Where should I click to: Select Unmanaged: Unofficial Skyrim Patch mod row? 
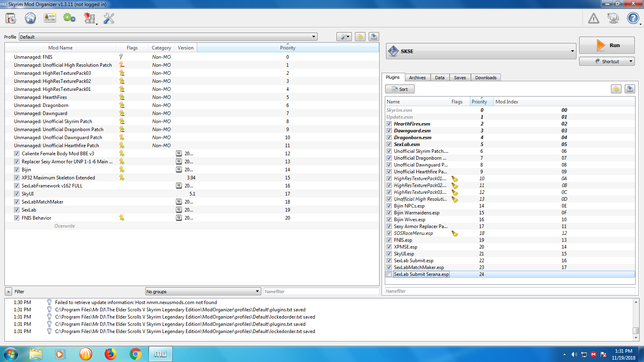coord(192,121)
